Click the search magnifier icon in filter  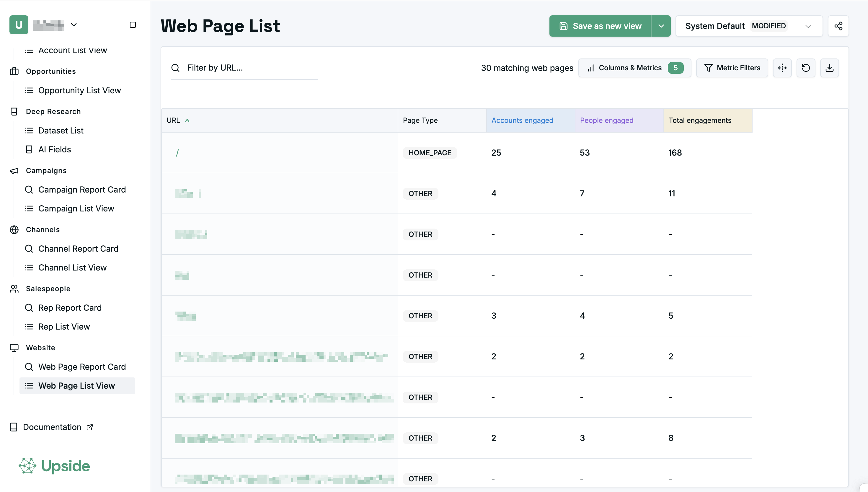pos(175,68)
